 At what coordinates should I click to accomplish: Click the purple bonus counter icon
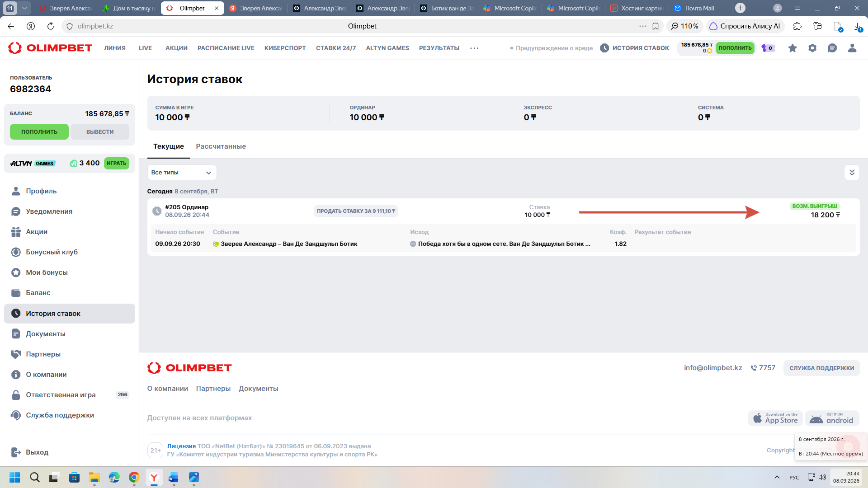pyautogui.click(x=768, y=48)
